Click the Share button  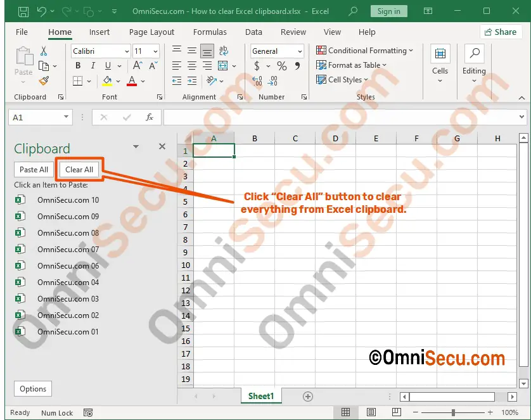501,32
